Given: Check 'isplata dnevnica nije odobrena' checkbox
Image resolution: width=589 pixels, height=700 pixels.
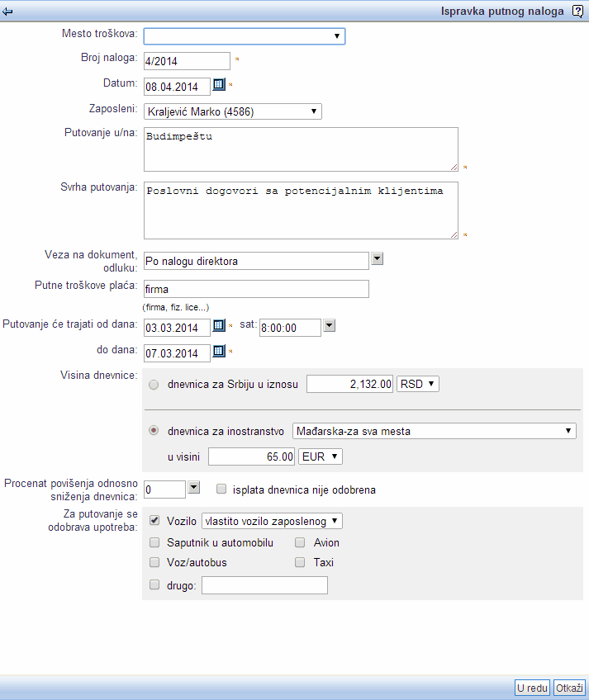Looking at the screenshot, I should coord(221,490).
